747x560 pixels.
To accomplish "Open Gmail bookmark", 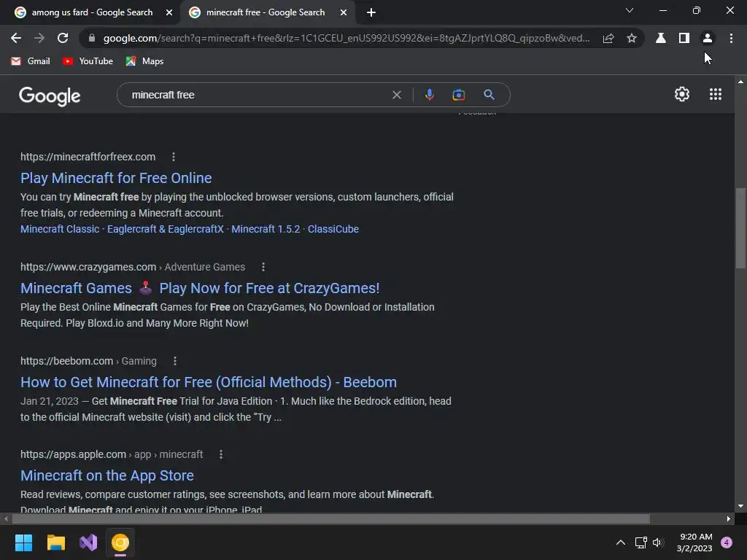I will [x=31, y=61].
